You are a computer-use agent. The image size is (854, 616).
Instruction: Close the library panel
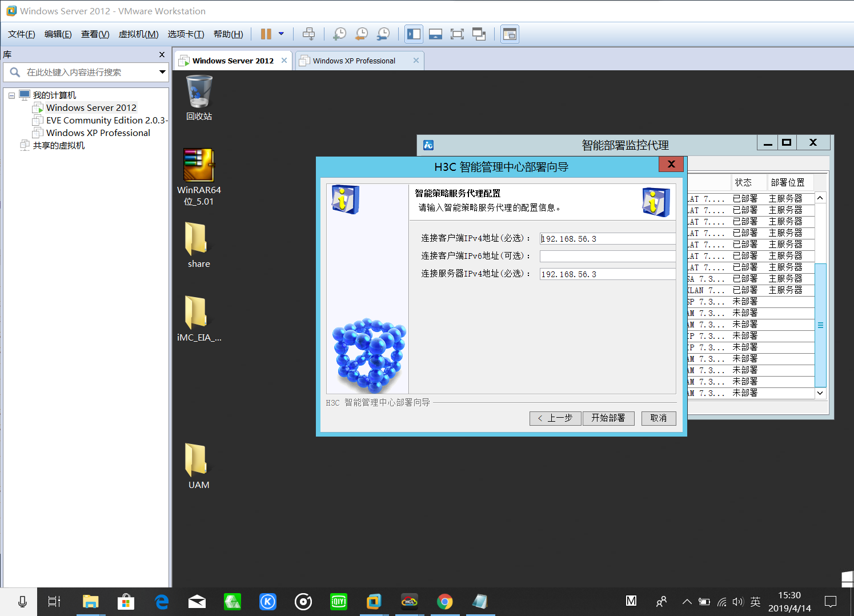(162, 54)
